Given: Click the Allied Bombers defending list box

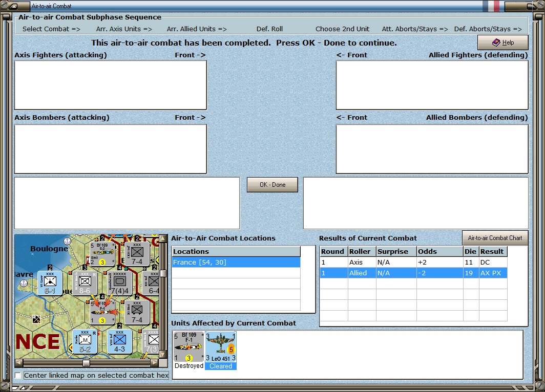Looking at the screenshot, I should 432,149.
